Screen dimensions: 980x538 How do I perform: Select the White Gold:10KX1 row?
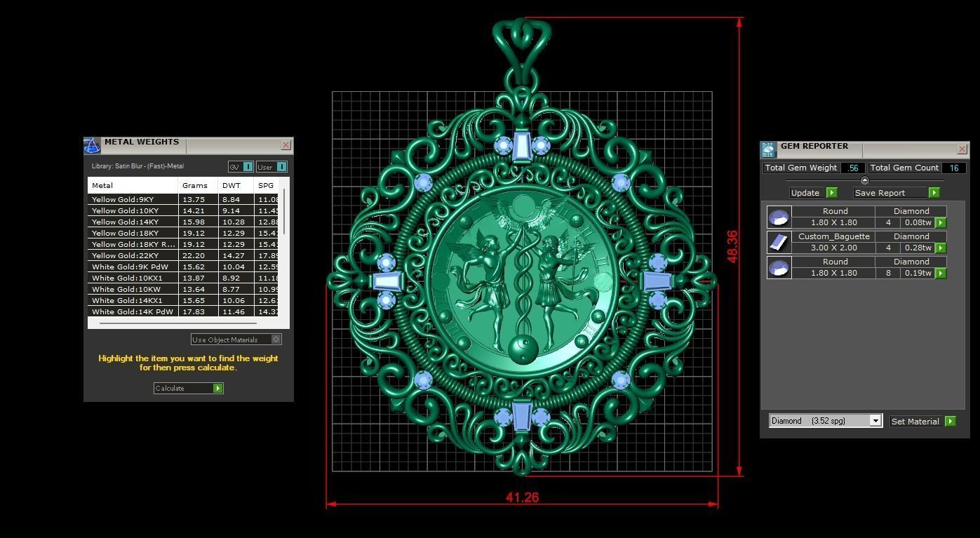(x=184, y=278)
